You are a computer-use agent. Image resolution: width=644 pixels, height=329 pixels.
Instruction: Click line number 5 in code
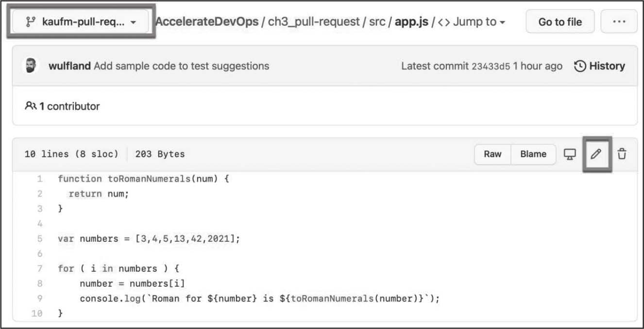(40, 239)
